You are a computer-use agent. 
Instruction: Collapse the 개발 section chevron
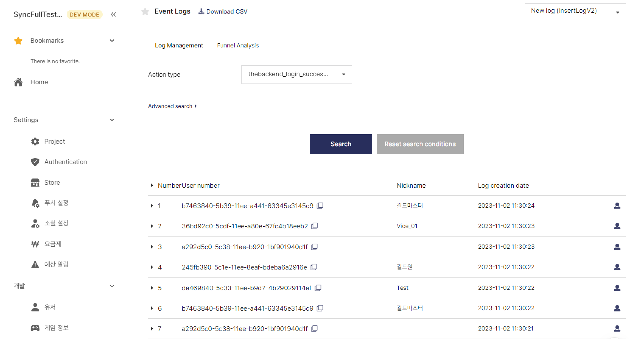112,286
